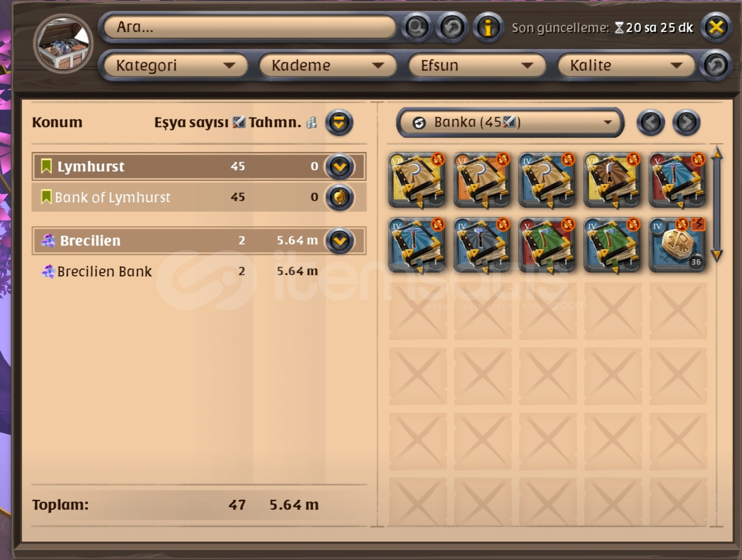
Task: Click the chest overview icon
Action: [x=64, y=44]
